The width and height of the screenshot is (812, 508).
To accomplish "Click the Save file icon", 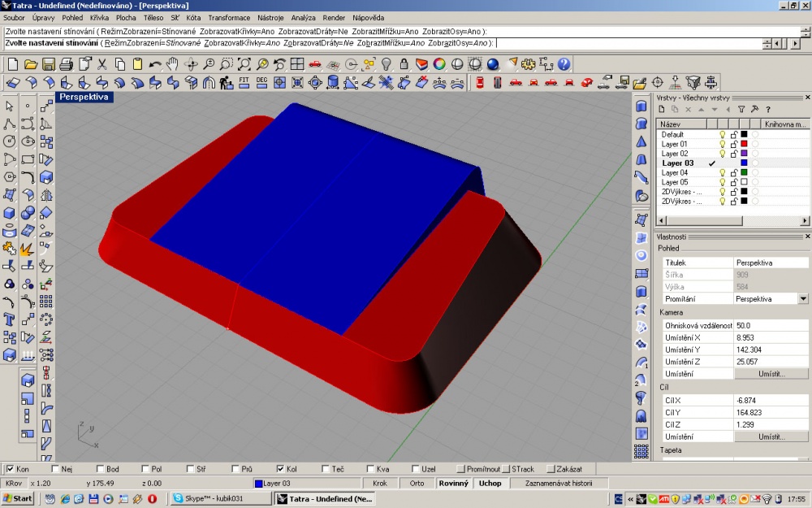I will [49, 64].
